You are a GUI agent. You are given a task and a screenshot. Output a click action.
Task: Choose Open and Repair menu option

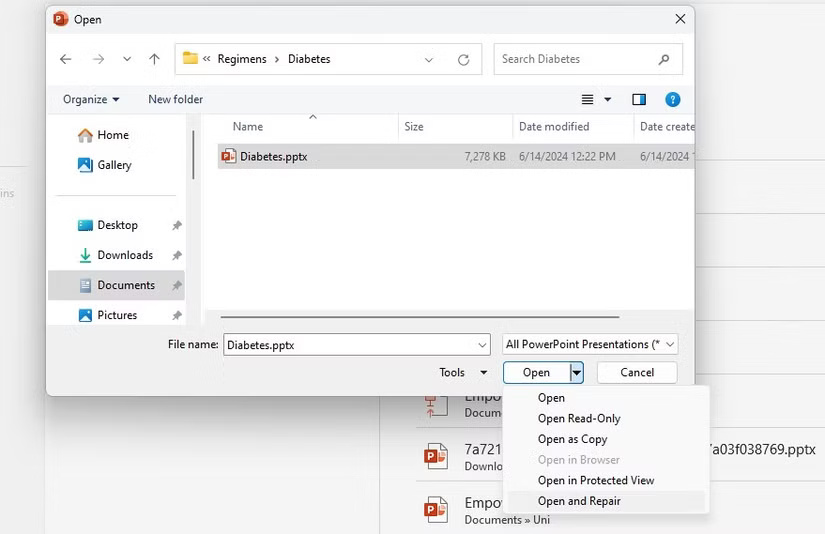tap(579, 501)
